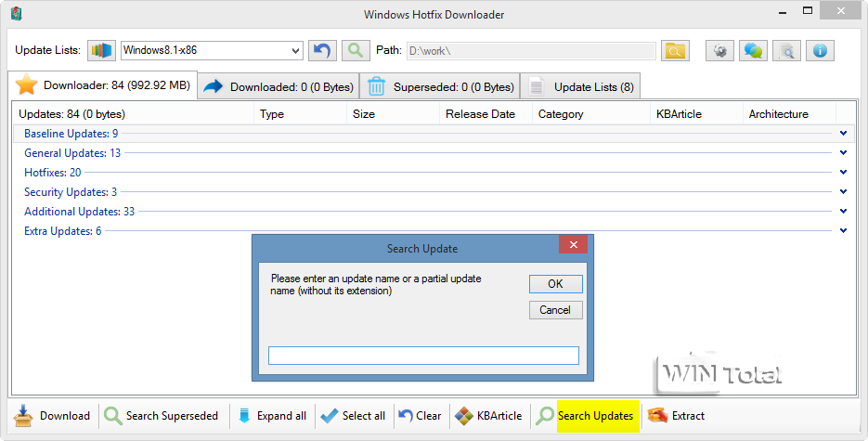Click Clear in bottom toolbar
Viewport: 868px width, 441px height.
coord(421,416)
